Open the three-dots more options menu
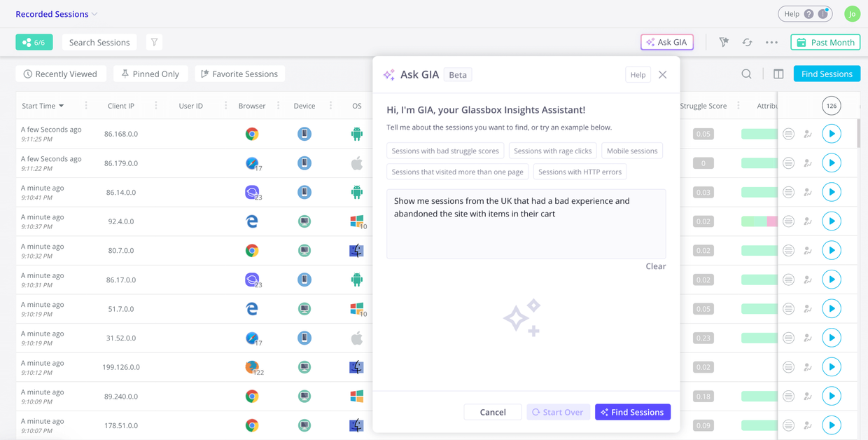This screenshot has height=440, width=868. click(x=771, y=42)
